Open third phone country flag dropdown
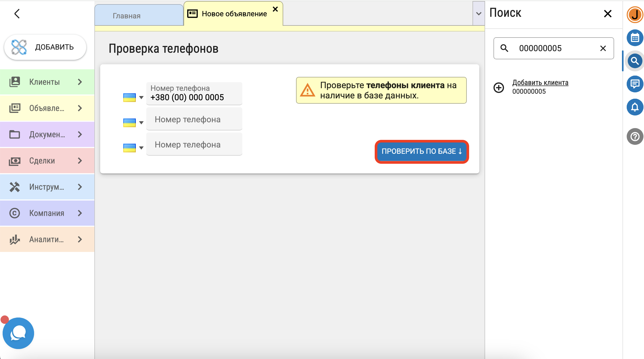The height and width of the screenshot is (359, 644). [133, 148]
